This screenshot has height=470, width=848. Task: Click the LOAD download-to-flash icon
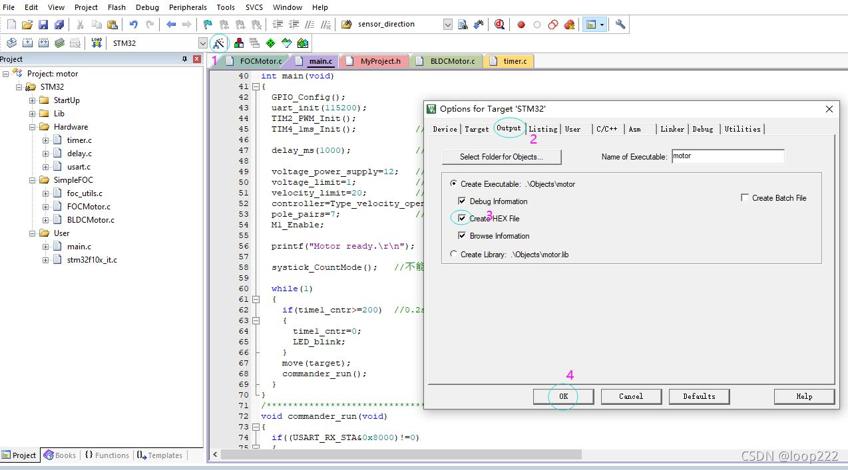(96, 43)
